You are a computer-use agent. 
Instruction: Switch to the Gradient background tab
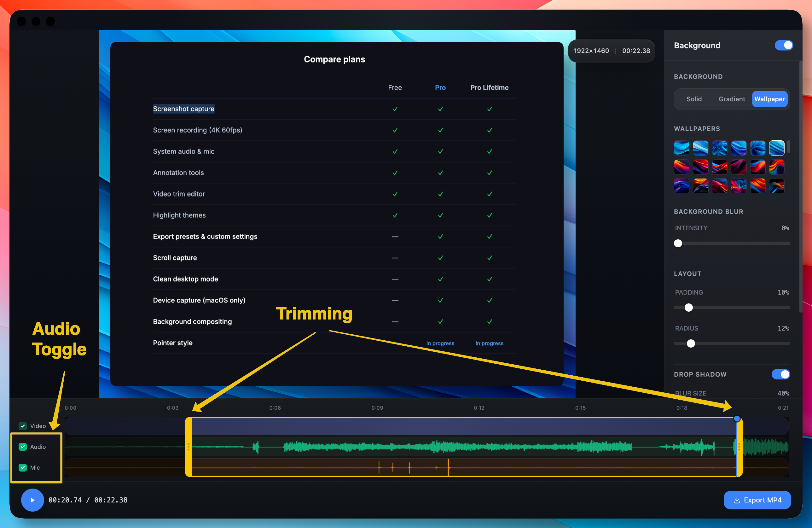click(x=732, y=99)
